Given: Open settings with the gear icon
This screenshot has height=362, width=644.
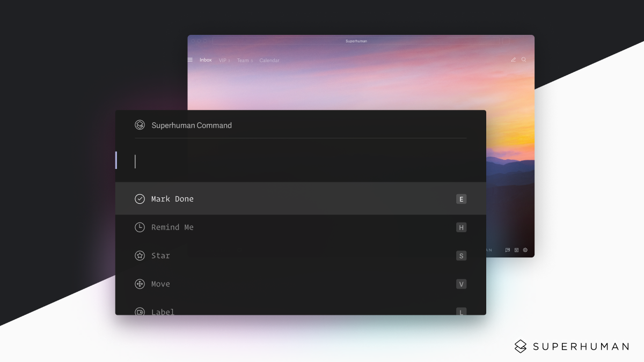Looking at the screenshot, I should [525, 250].
